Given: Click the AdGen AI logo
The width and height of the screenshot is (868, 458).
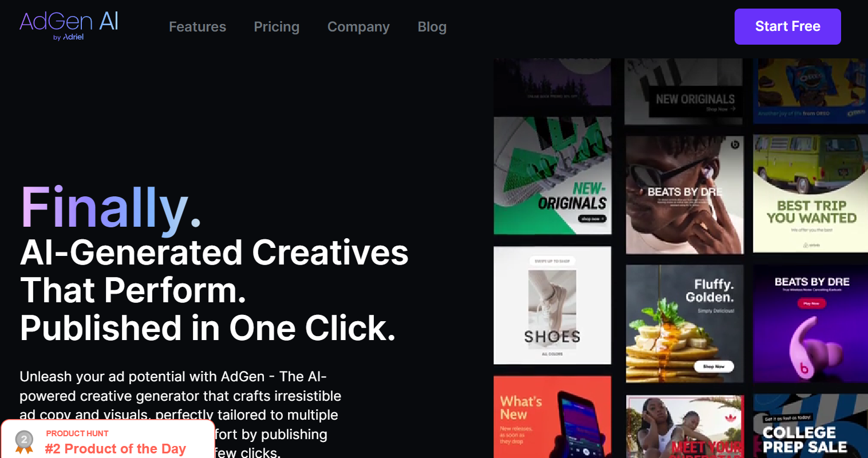Looking at the screenshot, I should [x=69, y=26].
